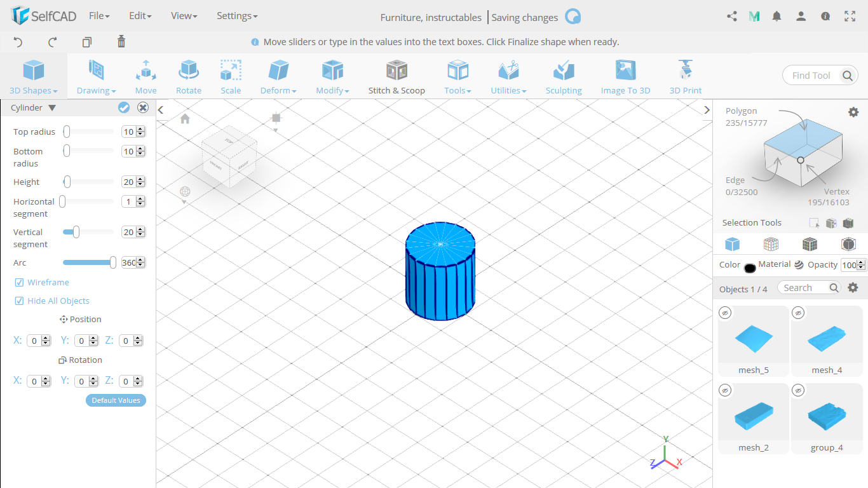The height and width of the screenshot is (488, 868).
Task: Click the Arc slider handle
Action: coord(113,262)
